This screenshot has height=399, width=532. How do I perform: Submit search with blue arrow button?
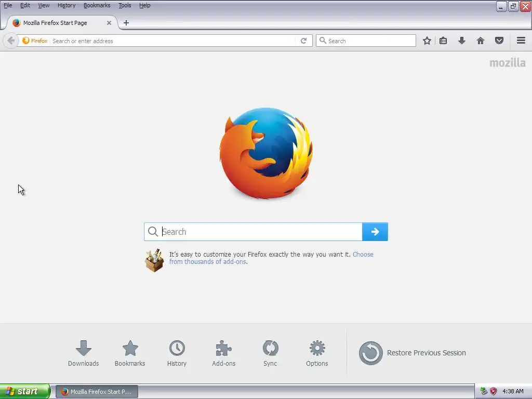pos(375,232)
